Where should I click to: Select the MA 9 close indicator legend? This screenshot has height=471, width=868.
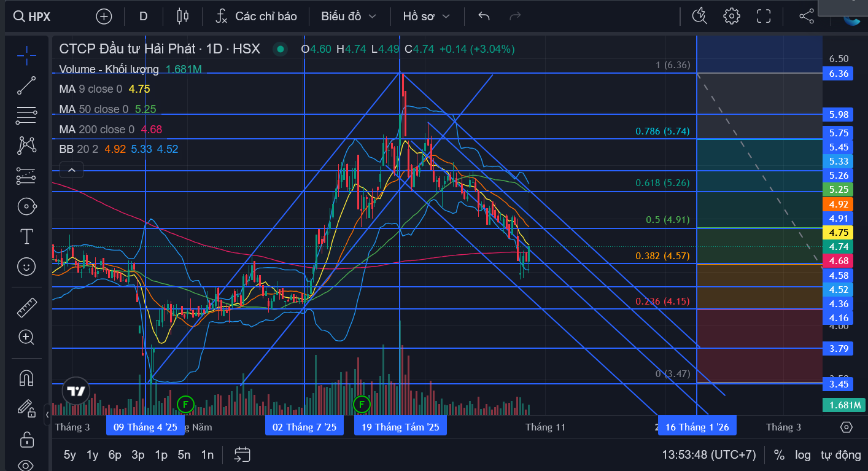pos(91,89)
